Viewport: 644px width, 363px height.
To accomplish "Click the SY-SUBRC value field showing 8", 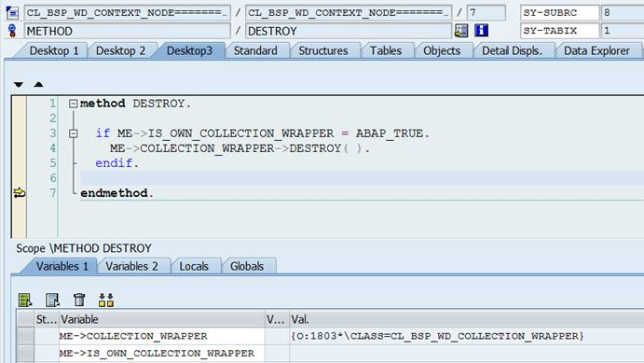I will [623, 13].
